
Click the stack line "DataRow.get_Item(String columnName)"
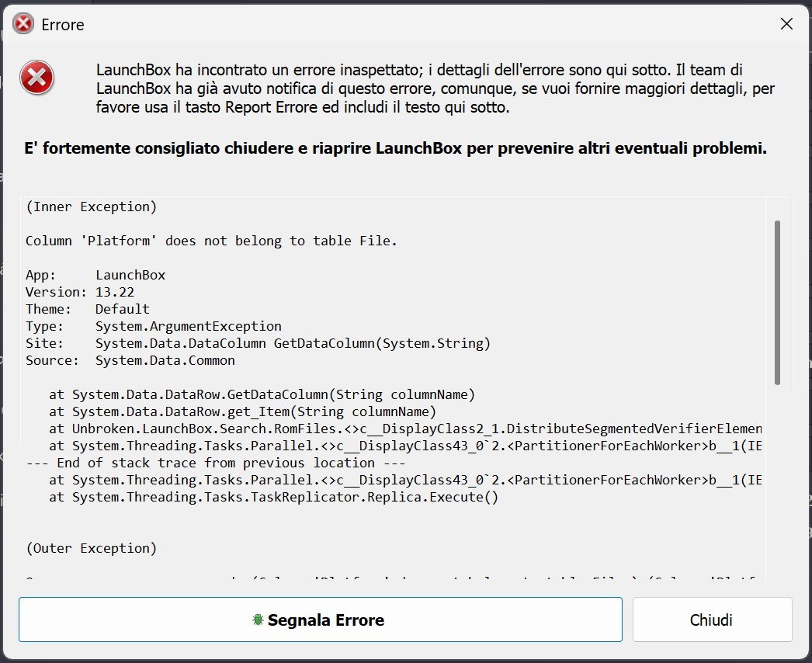[243, 411]
